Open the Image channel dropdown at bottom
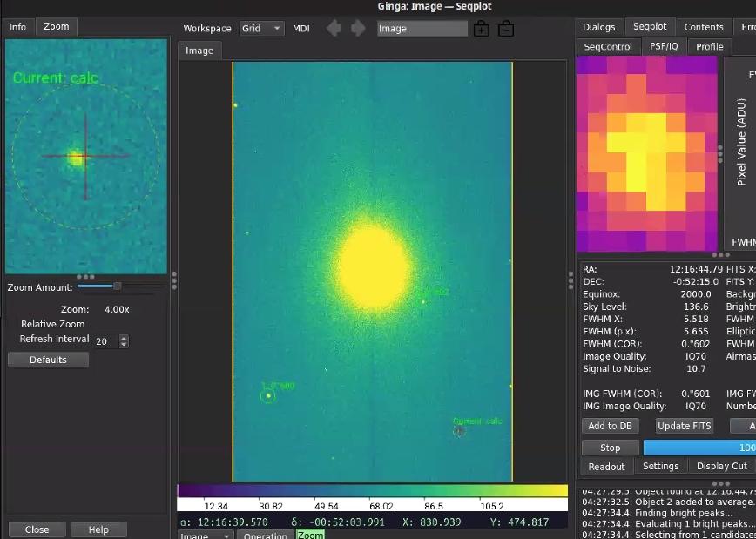Image resolution: width=756 pixels, height=539 pixels. [206, 536]
